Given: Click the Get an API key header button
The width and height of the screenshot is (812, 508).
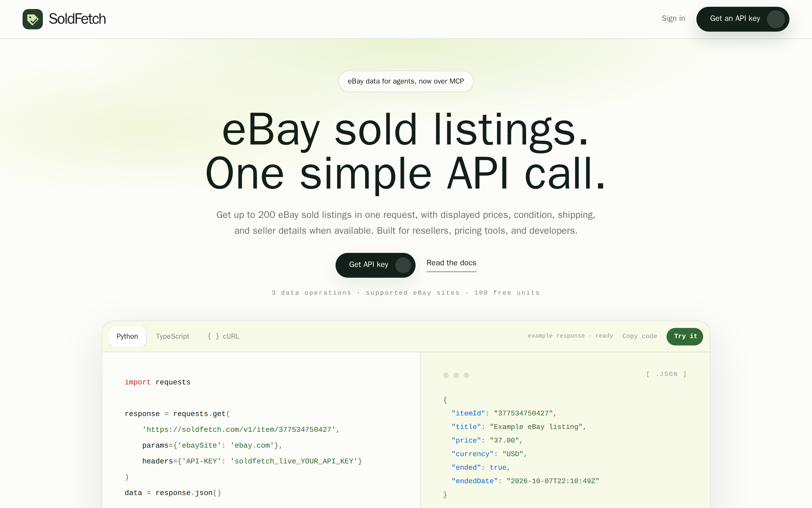Looking at the screenshot, I should 743,19.
